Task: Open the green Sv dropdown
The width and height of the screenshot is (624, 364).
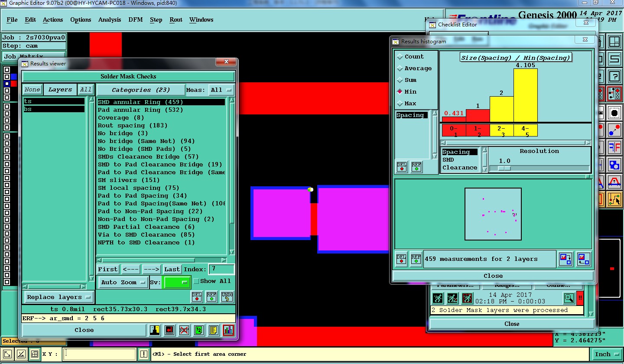Action: coord(176,283)
